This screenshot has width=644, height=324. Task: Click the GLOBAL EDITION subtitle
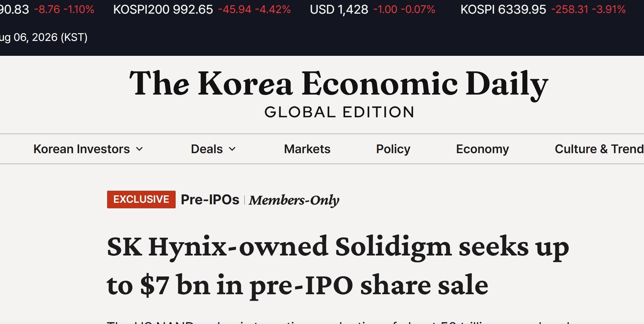coord(339,112)
